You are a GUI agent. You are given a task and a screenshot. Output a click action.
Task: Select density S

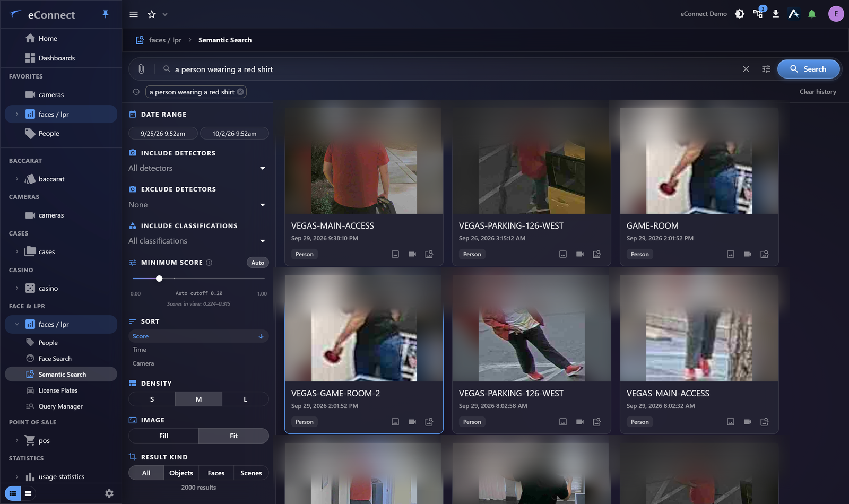[152, 399]
